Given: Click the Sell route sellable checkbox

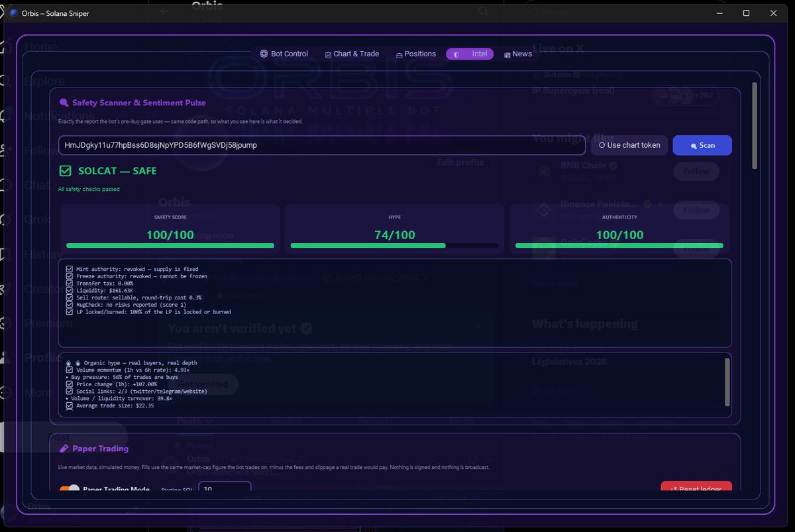Looking at the screenshot, I should pyautogui.click(x=70, y=297).
